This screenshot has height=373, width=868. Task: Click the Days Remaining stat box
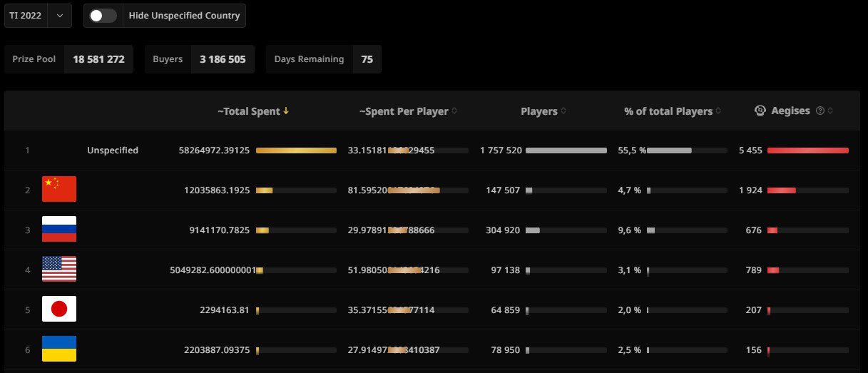click(323, 59)
